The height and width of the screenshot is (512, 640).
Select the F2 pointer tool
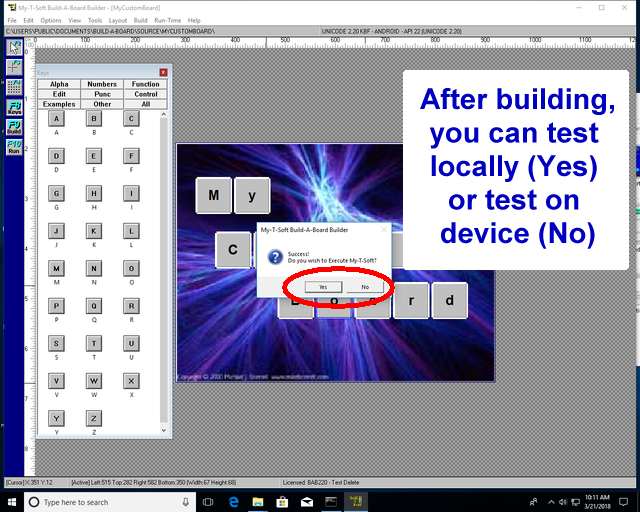(x=14, y=49)
